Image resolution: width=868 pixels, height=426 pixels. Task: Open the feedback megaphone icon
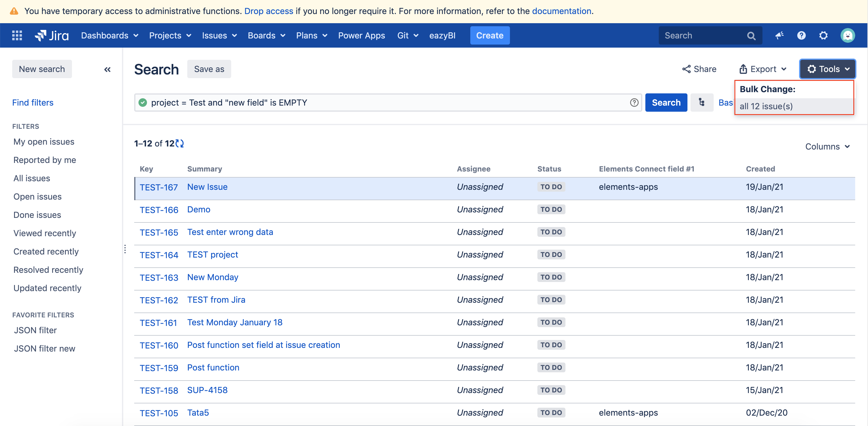(x=779, y=35)
